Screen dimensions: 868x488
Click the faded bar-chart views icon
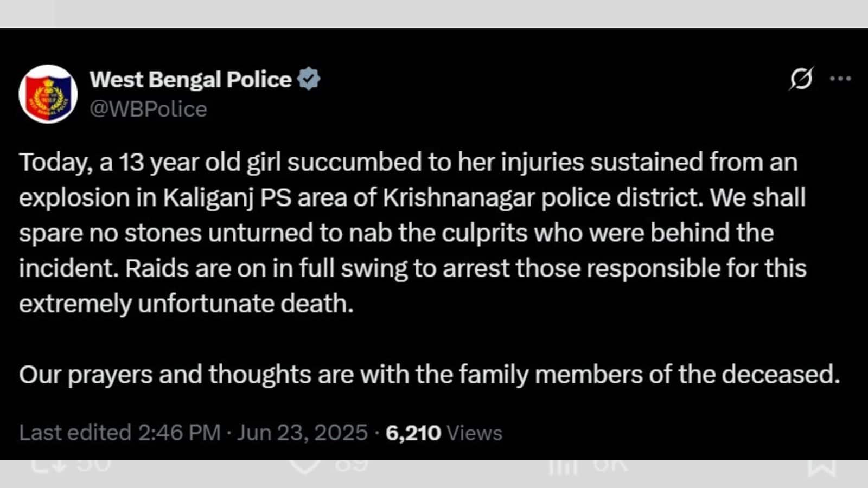click(x=562, y=465)
